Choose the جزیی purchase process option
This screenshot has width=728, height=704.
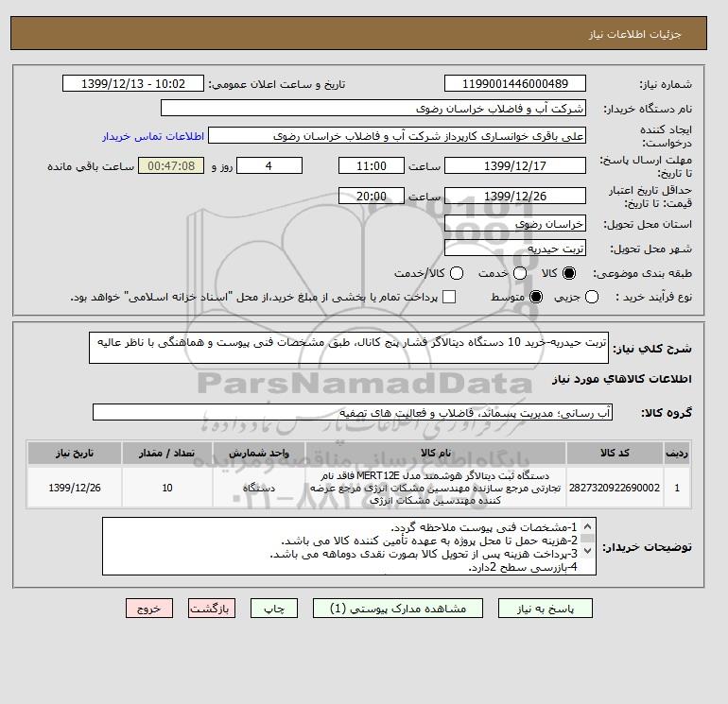point(592,297)
